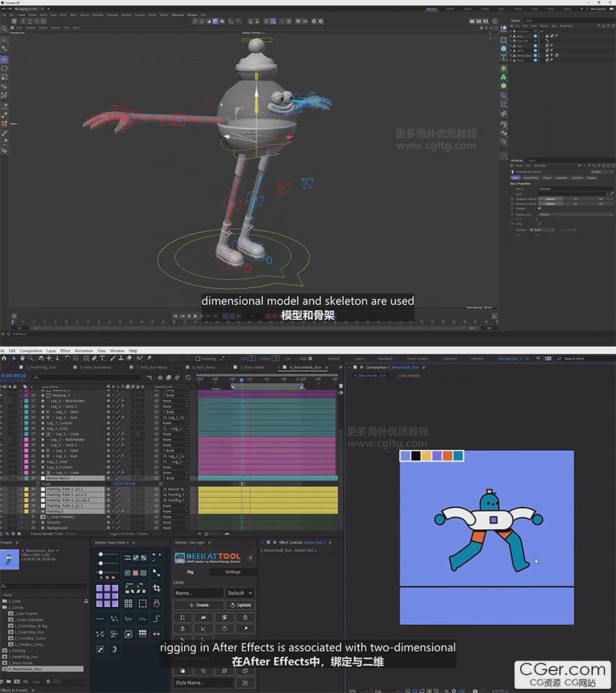The height and width of the screenshot is (693, 616).
Task: Choose the Zoom magnifier tool in After Effects
Action: 31,358
